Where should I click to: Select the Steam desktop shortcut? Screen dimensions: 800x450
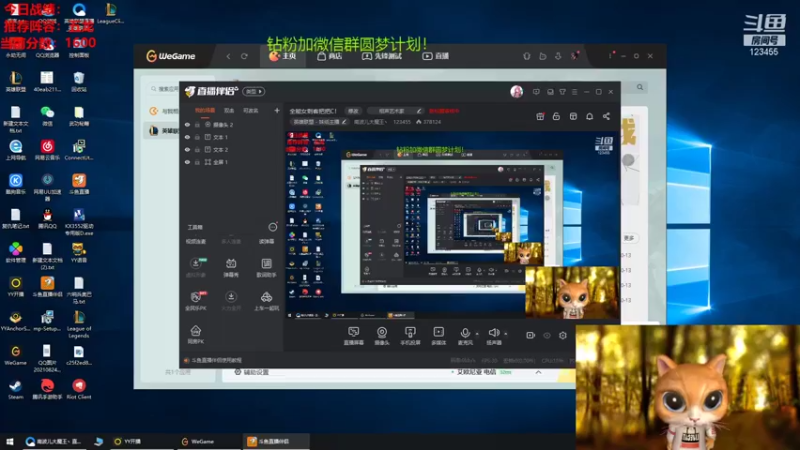coord(15,390)
